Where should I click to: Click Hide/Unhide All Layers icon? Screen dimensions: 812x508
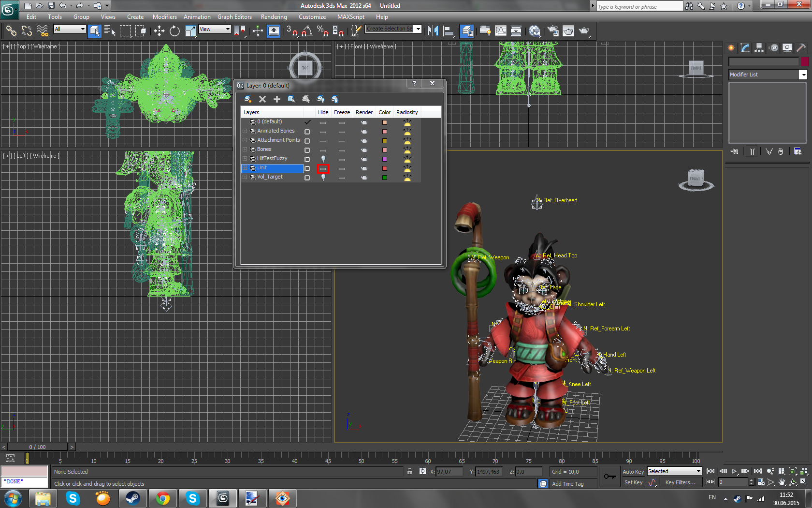tap(320, 99)
